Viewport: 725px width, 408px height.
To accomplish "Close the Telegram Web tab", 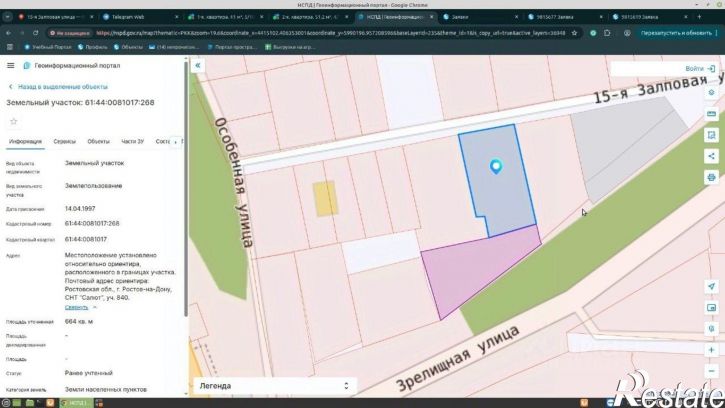I will [176, 17].
